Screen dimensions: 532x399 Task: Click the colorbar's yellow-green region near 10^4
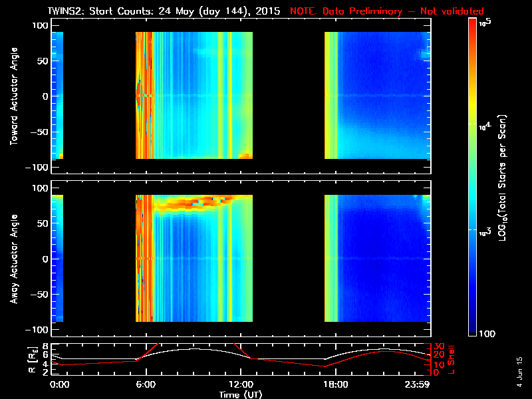click(x=472, y=124)
